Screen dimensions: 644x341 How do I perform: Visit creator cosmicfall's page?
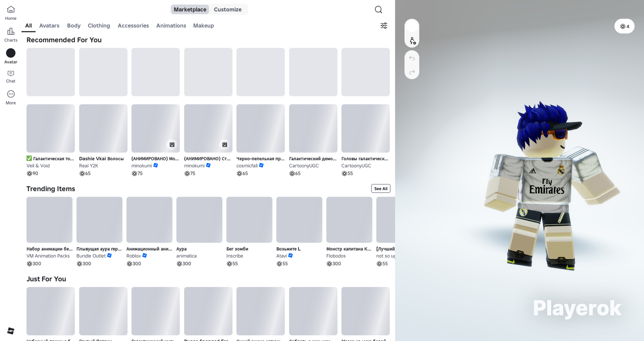[247, 166]
